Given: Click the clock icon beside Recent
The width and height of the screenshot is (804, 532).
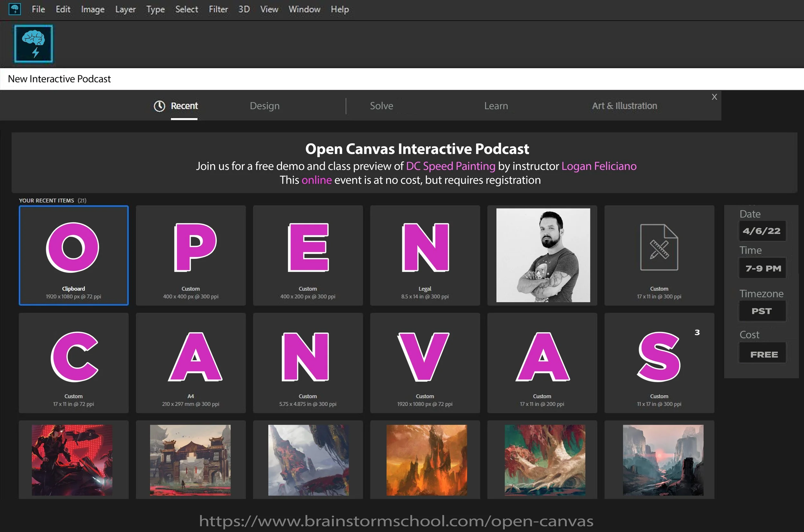Looking at the screenshot, I should point(159,106).
